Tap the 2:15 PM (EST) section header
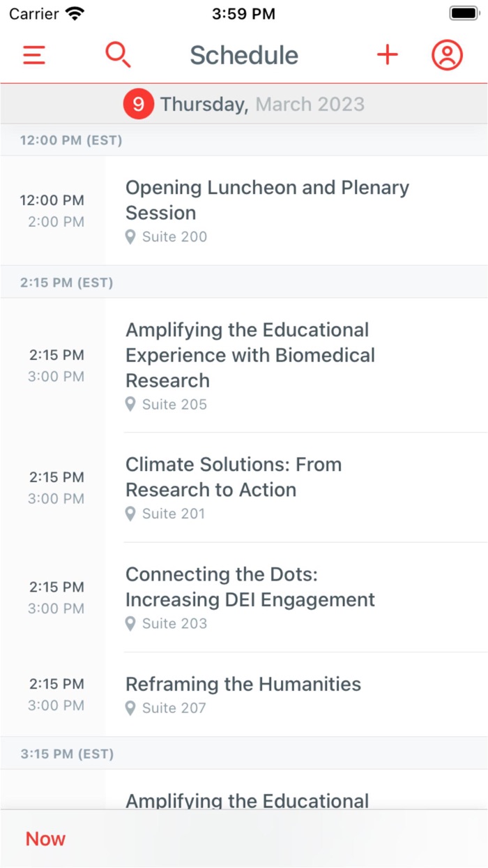This screenshot has width=488, height=868. 67,283
